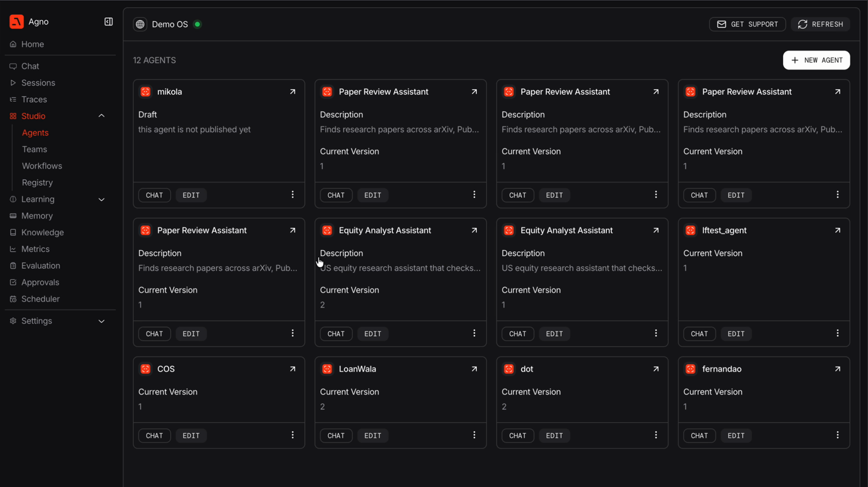
Task: Click CHAT on dot card
Action: pos(518,435)
